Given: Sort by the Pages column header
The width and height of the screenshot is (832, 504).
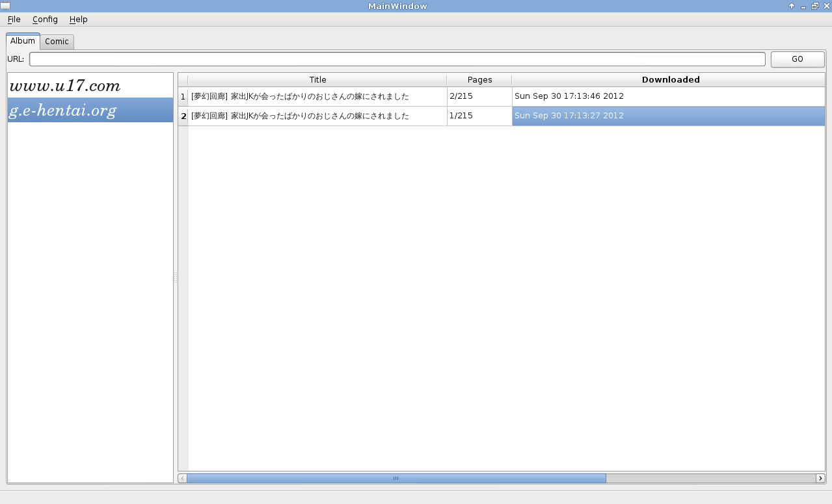Looking at the screenshot, I should tap(479, 80).
